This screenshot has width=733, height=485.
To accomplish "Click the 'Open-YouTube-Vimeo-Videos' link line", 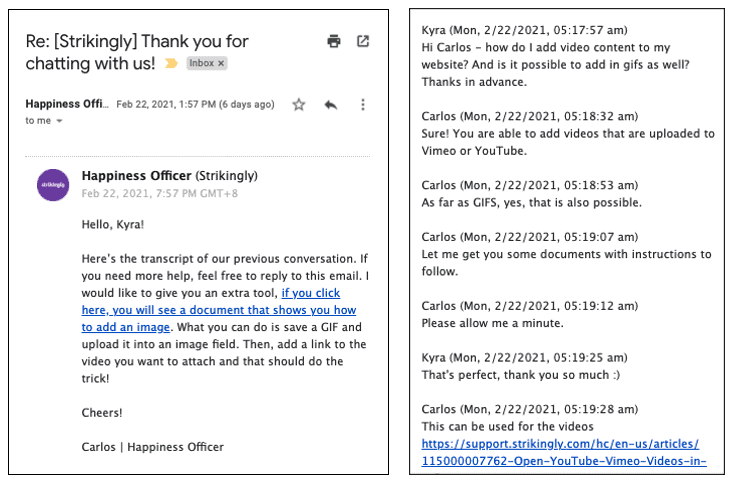I will coord(564,461).
